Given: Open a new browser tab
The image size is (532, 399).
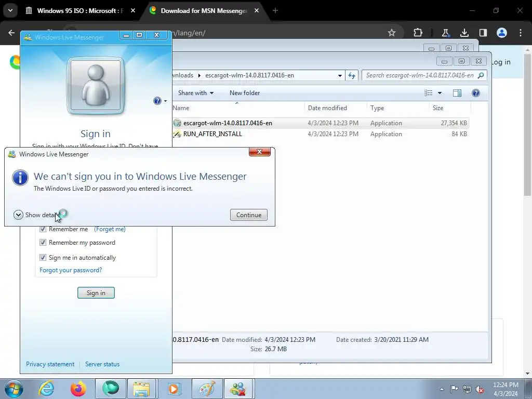Looking at the screenshot, I should (275, 11).
